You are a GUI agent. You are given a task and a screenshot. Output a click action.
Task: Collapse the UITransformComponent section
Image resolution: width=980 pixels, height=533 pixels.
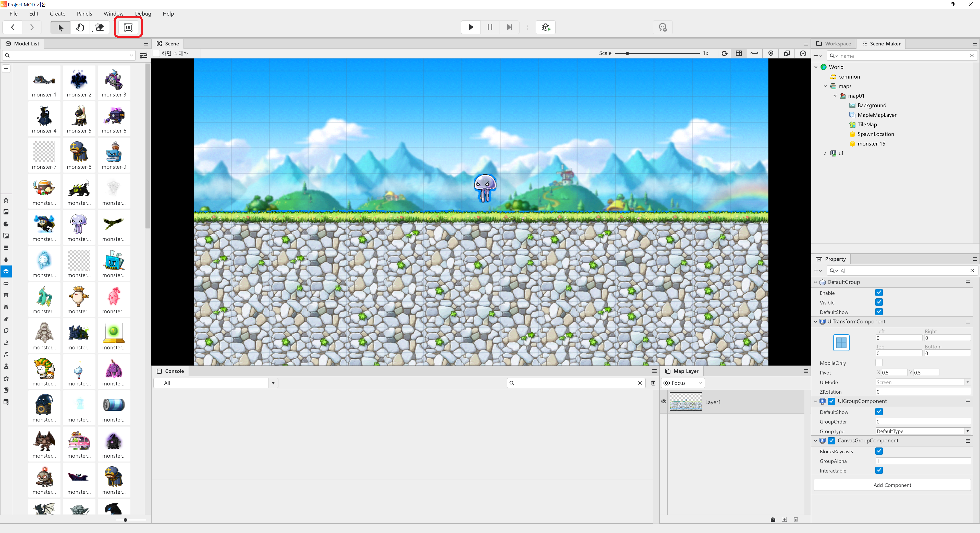pos(816,321)
